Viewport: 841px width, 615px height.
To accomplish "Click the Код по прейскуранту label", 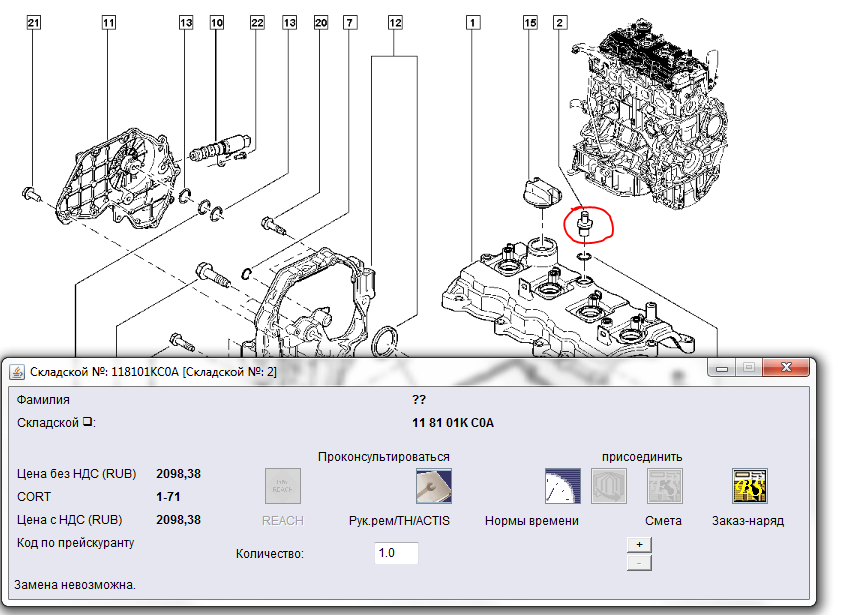I will (x=76, y=543).
